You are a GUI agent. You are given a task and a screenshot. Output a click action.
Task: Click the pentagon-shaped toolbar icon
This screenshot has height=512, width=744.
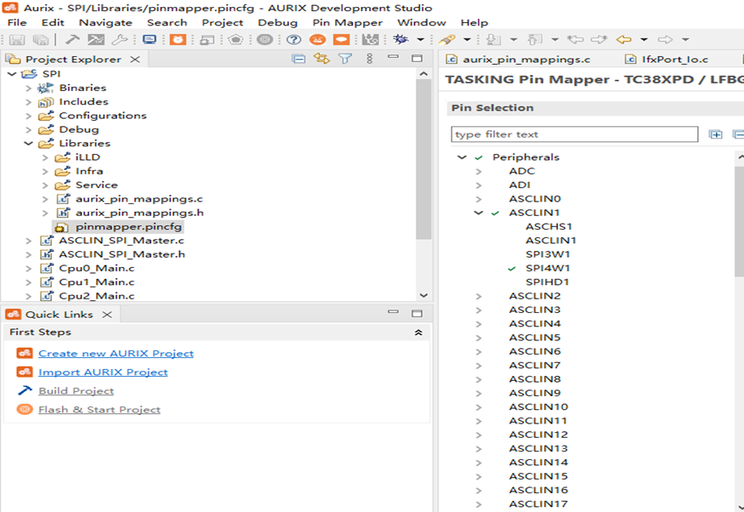tap(236, 40)
